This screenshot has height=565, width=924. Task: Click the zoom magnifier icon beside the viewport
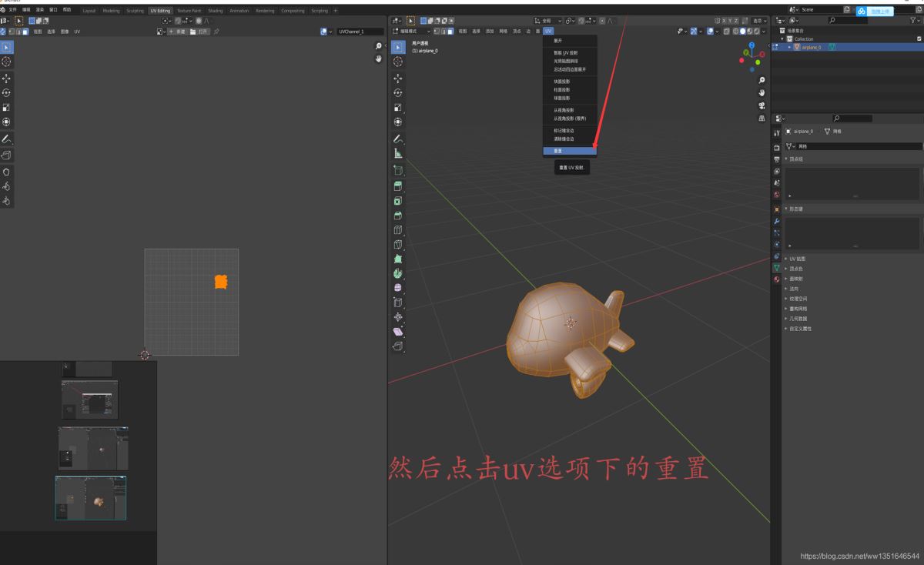762,80
